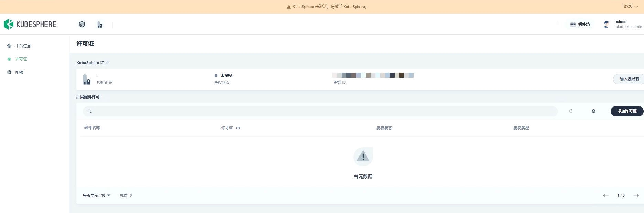Click the admin user avatar icon

tap(606, 24)
